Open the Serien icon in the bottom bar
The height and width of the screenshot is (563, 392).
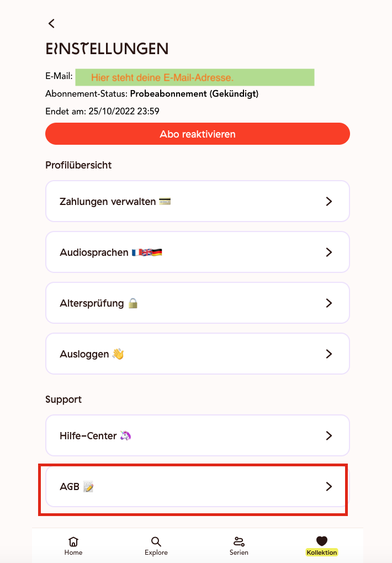[239, 541]
